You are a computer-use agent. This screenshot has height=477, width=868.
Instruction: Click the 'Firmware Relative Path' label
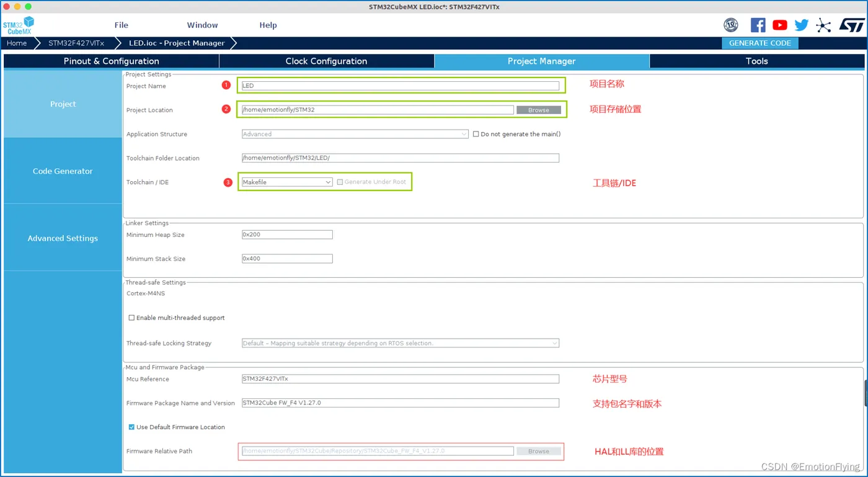click(x=159, y=451)
